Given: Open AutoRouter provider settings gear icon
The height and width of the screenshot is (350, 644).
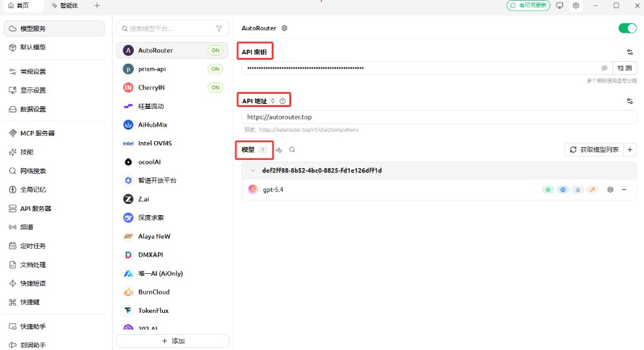Looking at the screenshot, I should (x=284, y=28).
